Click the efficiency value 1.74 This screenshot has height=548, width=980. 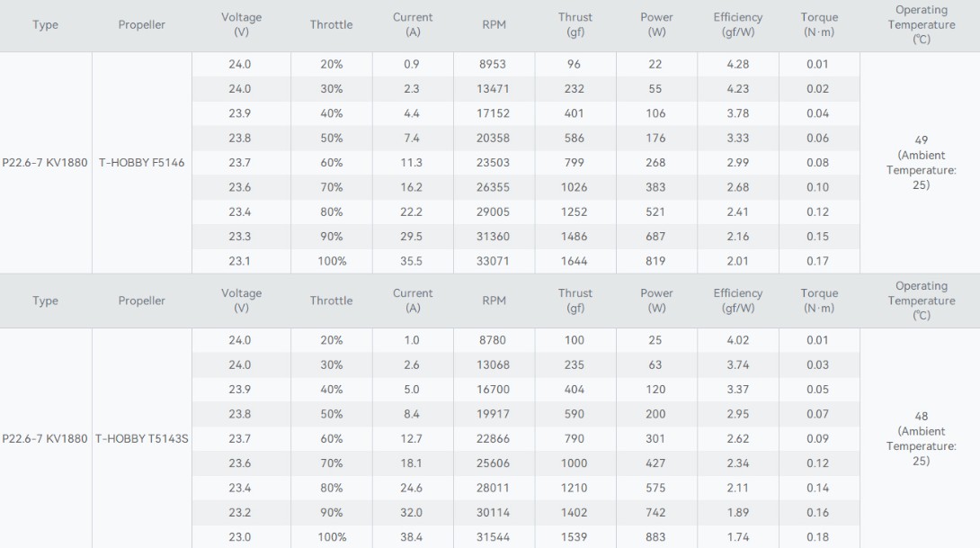(x=737, y=537)
